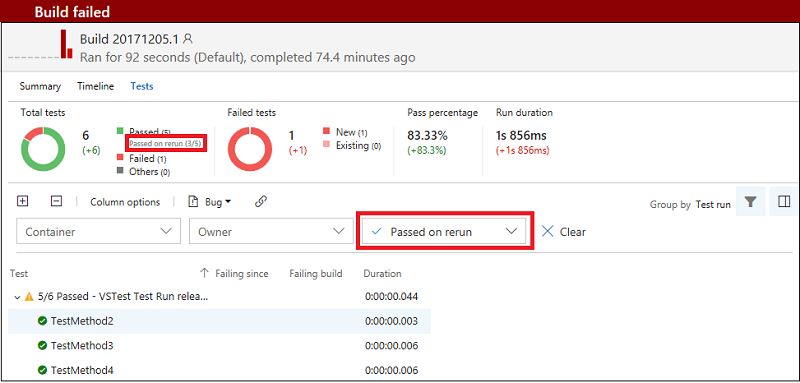Click the Failing build column header

click(x=316, y=273)
